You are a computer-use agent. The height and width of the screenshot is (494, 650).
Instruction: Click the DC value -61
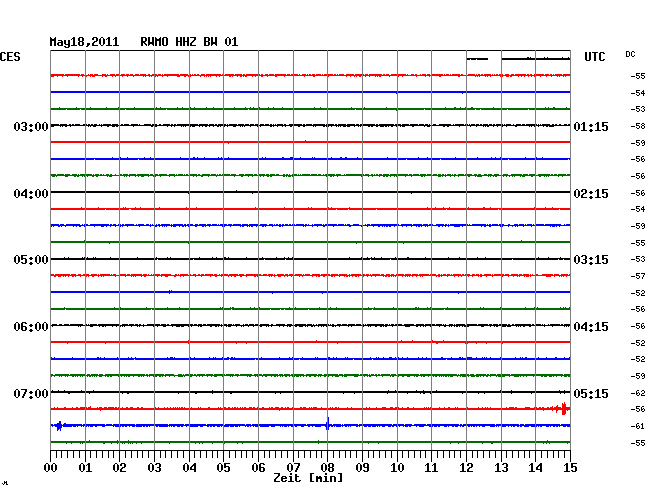638,426
